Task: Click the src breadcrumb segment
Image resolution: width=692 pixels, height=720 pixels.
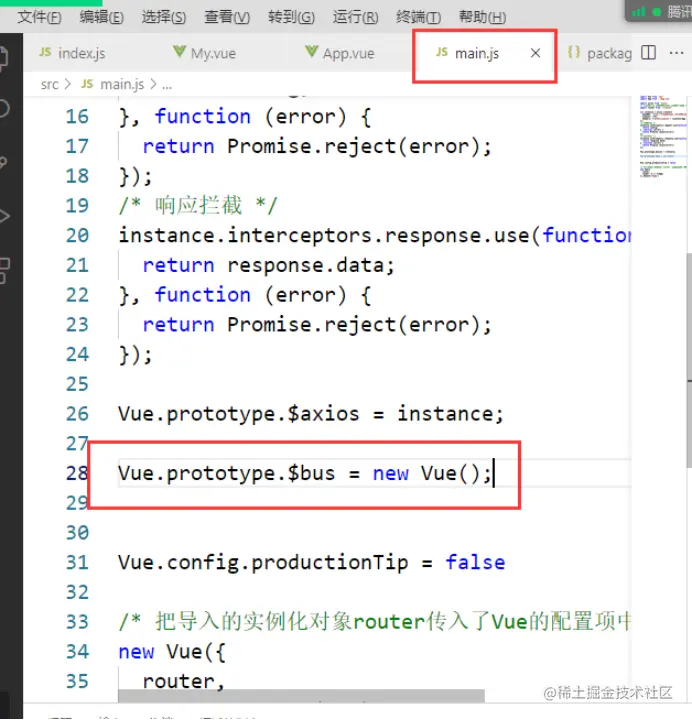Action: (50, 84)
